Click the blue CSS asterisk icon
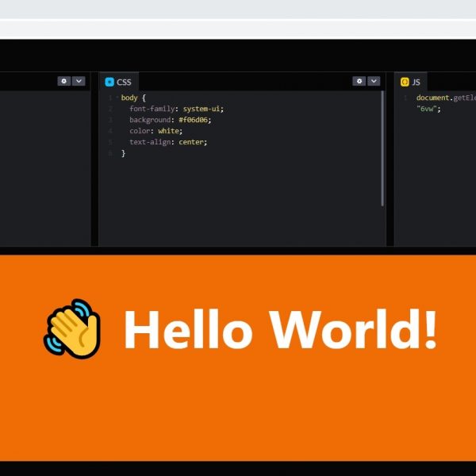Image resolution: width=476 pixels, height=476 pixels. pos(109,82)
